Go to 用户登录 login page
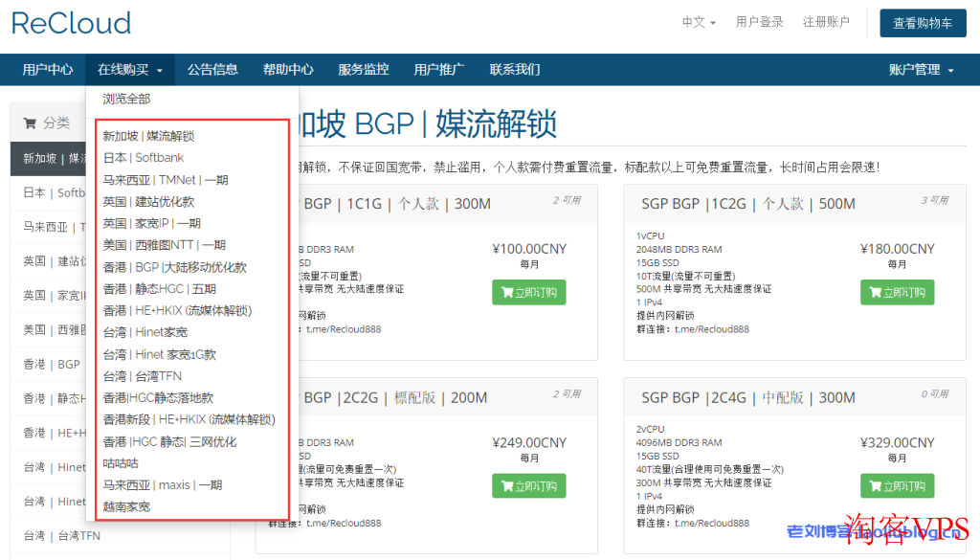 (x=759, y=23)
